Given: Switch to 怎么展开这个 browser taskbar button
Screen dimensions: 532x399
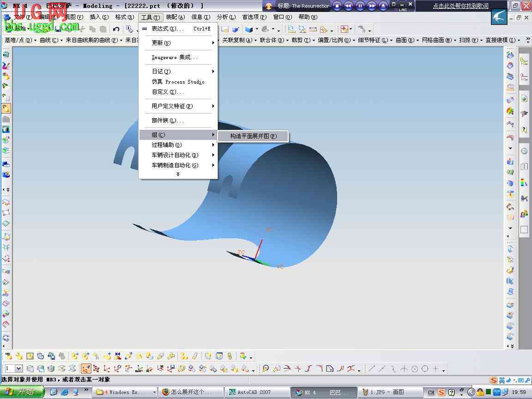Looking at the screenshot, I should click(x=192, y=392).
